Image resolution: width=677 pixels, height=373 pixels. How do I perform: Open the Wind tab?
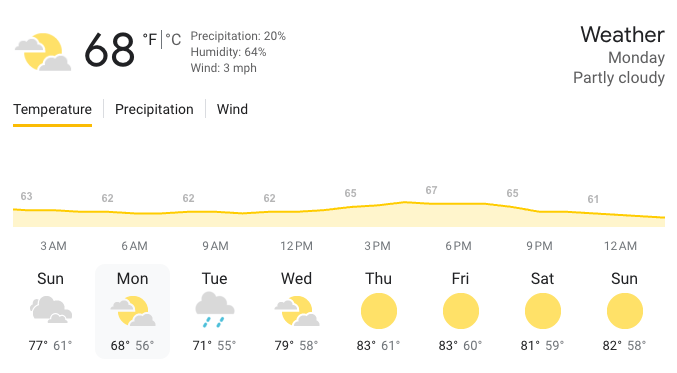232,109
